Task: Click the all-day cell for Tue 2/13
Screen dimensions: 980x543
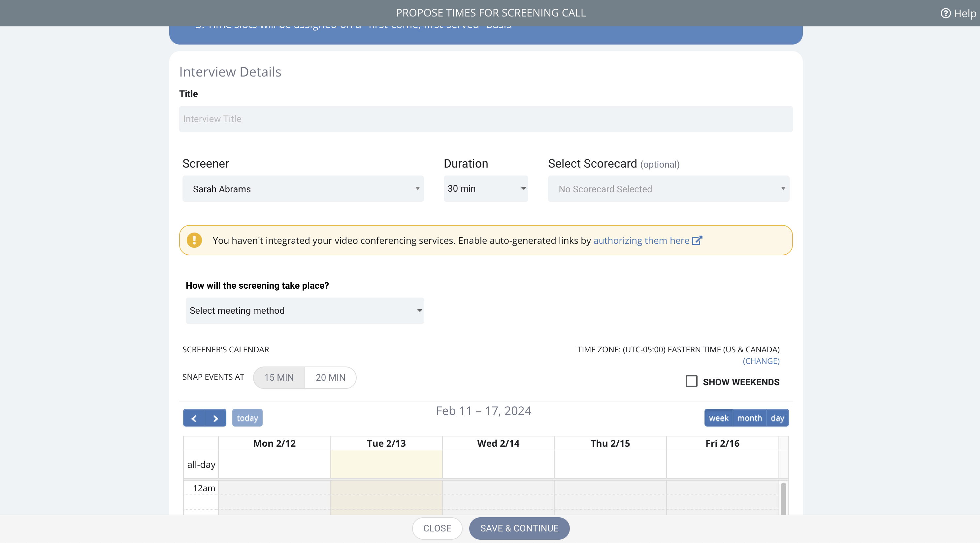Action: click(386, 464)
